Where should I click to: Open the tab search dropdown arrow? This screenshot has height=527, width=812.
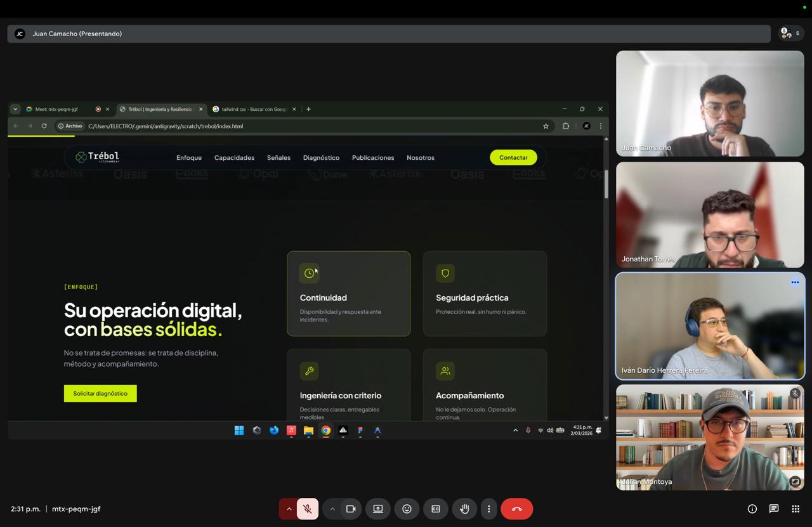click(15, 109)
